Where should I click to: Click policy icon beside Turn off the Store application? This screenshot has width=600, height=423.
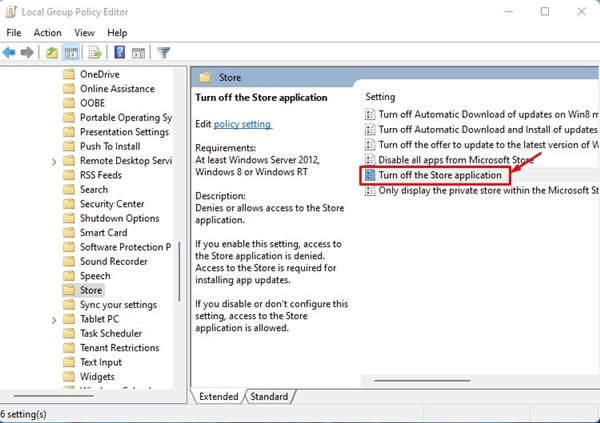370,175
